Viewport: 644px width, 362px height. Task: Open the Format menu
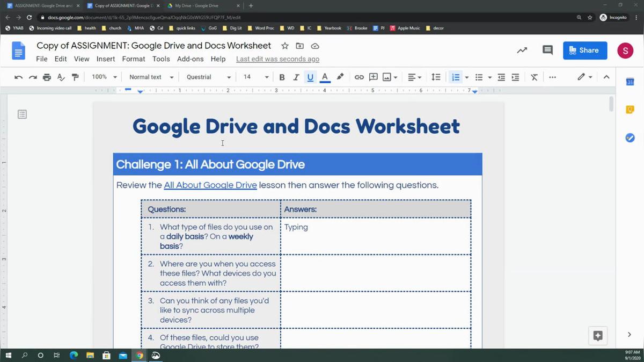[x=134, y=59]
